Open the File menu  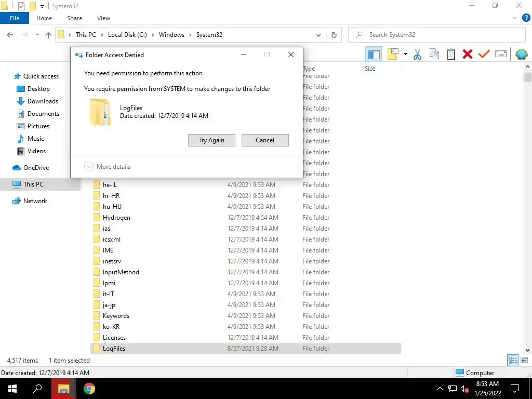[x=15, y=18]
